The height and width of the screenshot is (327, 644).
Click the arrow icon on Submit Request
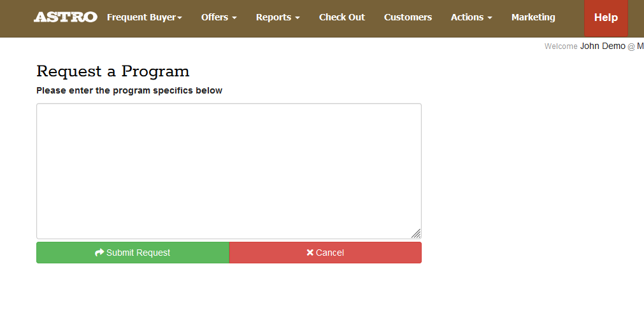click(99, 253)
